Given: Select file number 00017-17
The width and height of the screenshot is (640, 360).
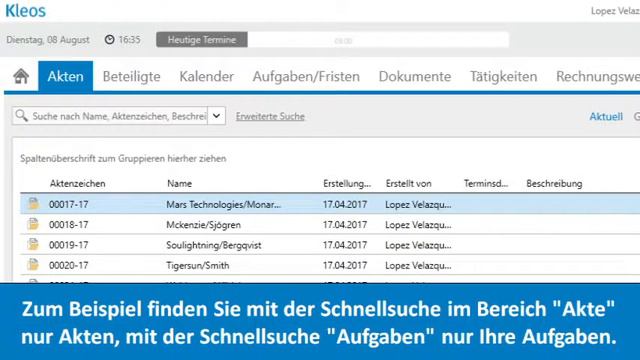Looking at the screenshot, I should coord(69,204).
